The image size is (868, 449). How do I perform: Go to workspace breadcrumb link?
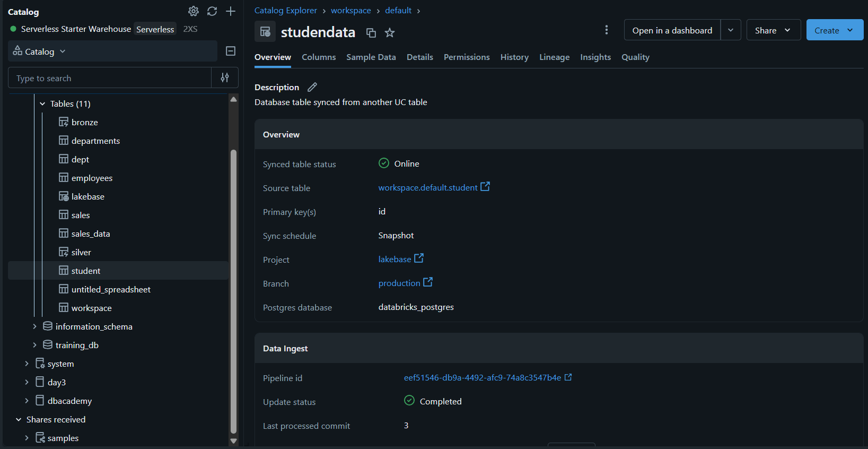pos(351,11)
